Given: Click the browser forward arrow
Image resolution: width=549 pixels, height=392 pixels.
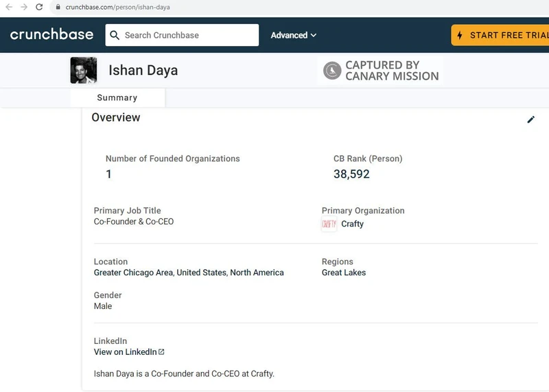Looking at the screenshot, I should (x=24, y=7).
